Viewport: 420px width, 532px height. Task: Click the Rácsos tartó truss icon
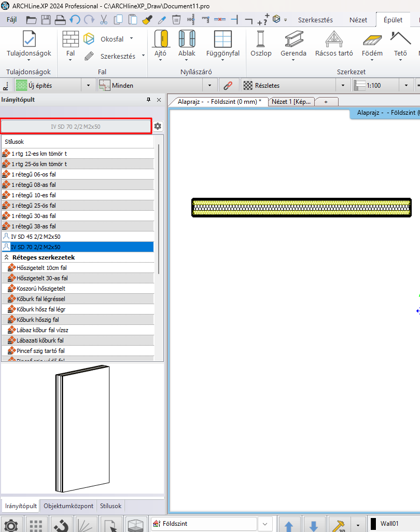pyautogui.click(x=333, y=40)
